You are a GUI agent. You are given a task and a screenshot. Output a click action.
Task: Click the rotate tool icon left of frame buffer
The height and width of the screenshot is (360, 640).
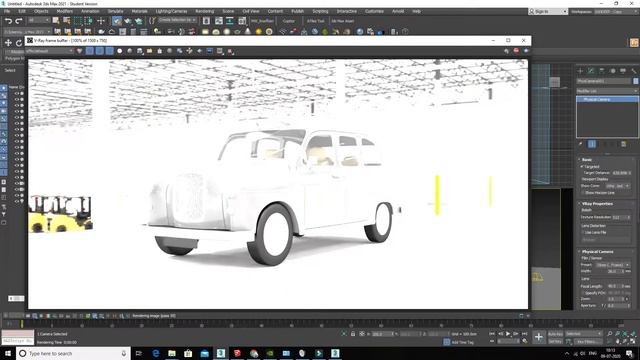(x=19, y=42)
